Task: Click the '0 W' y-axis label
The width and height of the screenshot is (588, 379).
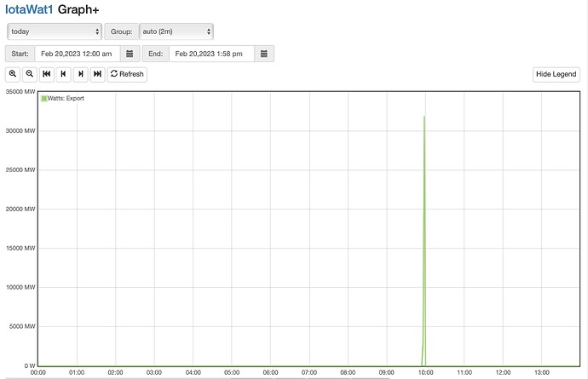Action: 30,365
